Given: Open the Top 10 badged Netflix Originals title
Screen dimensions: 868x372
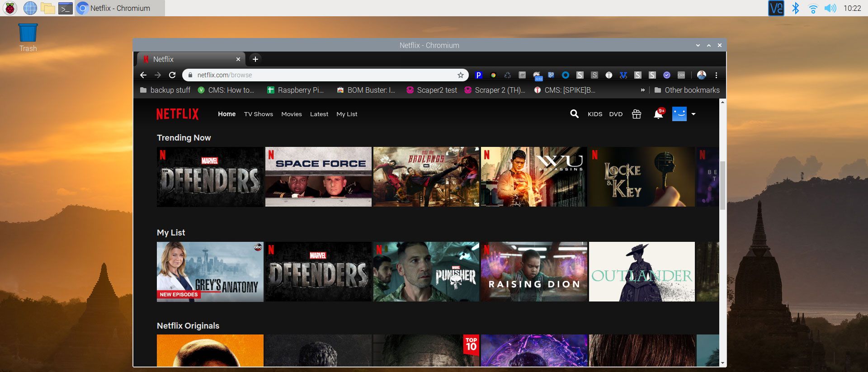Looking at the screenshot, I should [x=426, y=350].
